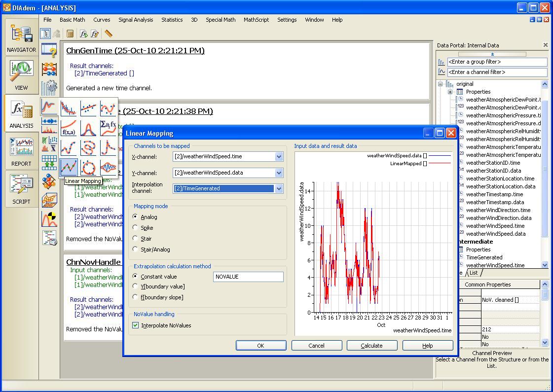Select the Stair/Analog mapping mode

(x=135, y=249)
